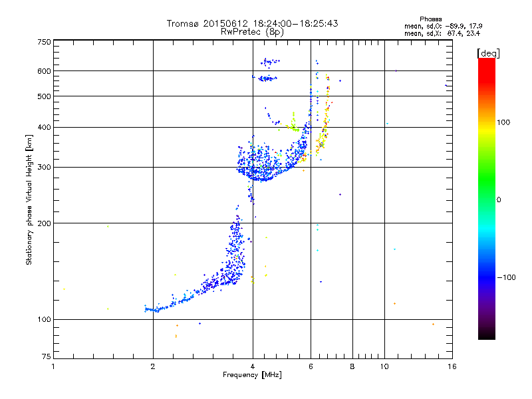The image size is (532, 399).
Task: Click the colorbar tick label '100'
Action: click(x=503, y=122)
